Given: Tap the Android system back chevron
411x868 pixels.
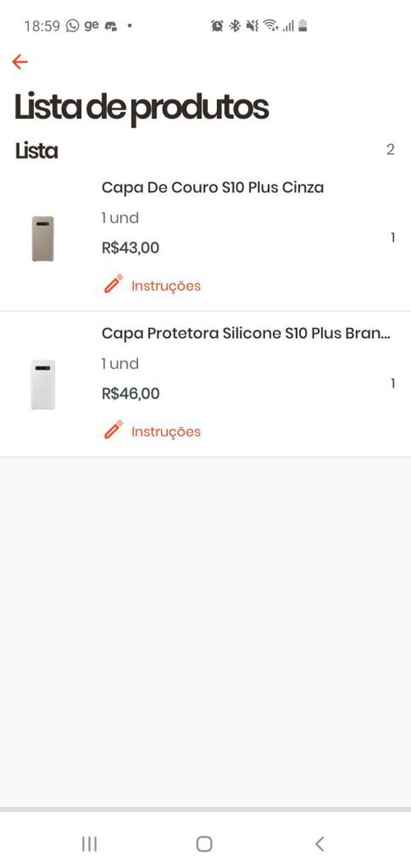Looking at the screenshot, I should tap(319, 843).
